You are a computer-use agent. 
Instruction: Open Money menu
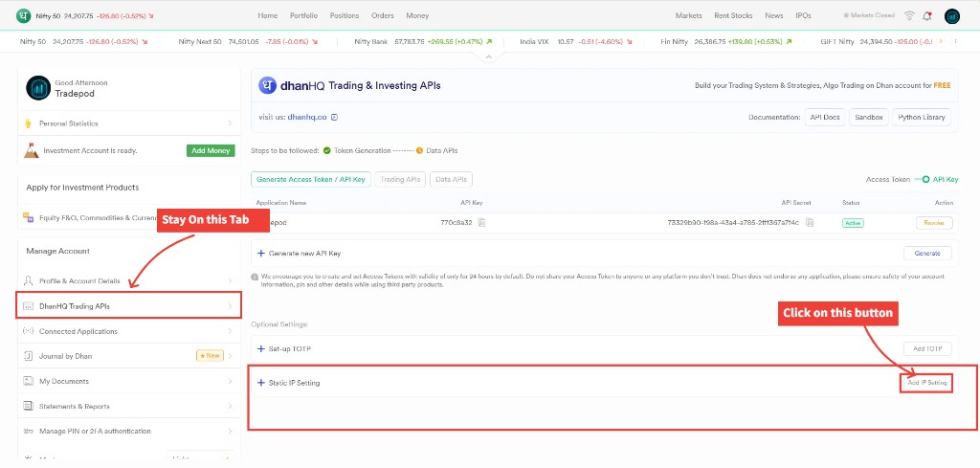click(x=417, y=15)
